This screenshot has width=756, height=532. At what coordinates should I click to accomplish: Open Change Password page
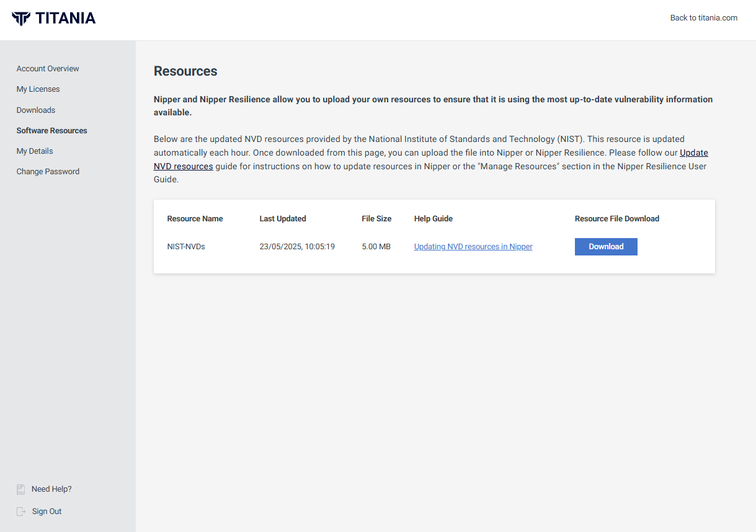pyautogui.click(x=48, y=172)
